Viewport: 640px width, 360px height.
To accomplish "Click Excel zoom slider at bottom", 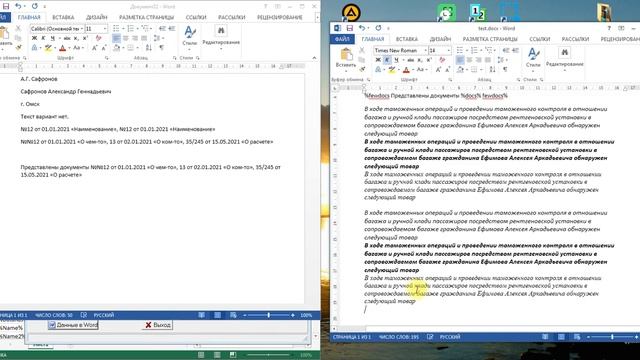I will pos(269,355).
